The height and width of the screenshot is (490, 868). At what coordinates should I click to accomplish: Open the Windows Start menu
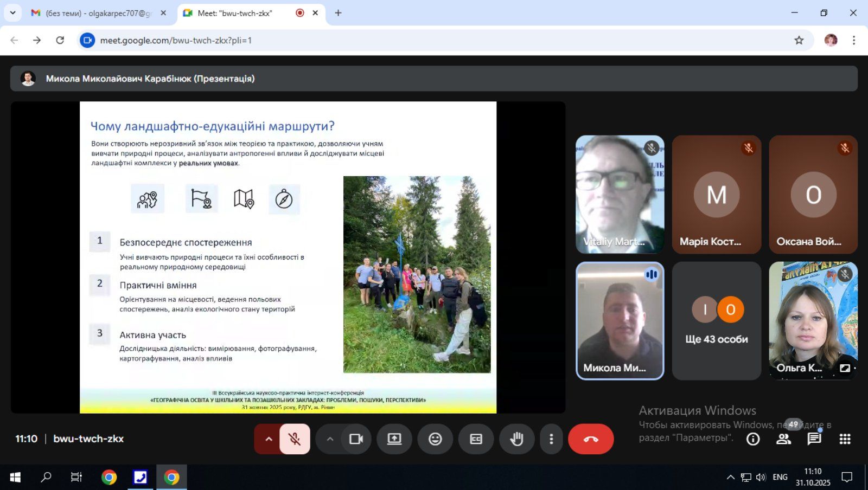point(15,477)
